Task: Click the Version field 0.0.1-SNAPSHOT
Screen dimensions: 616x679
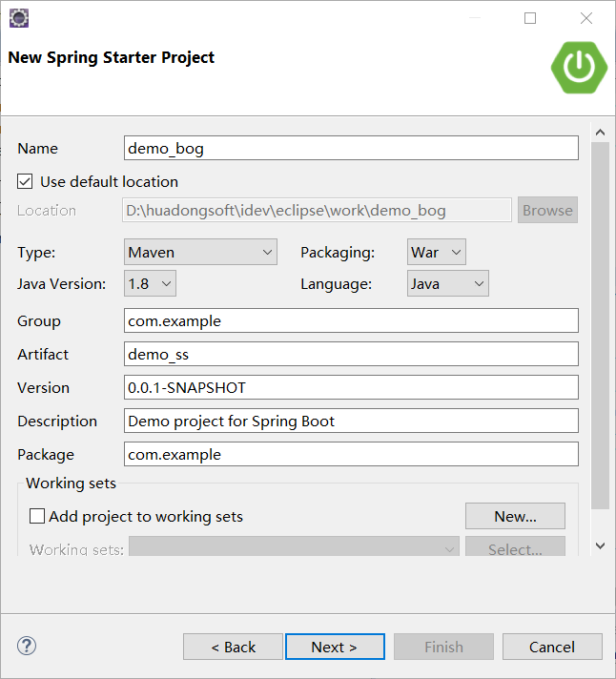Action: (x=351, y=387)
